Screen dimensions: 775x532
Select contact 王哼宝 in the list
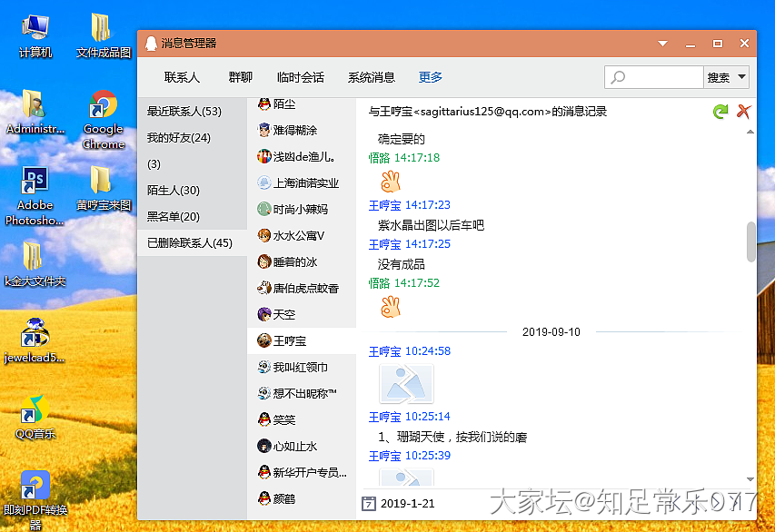tap(302, 340)
